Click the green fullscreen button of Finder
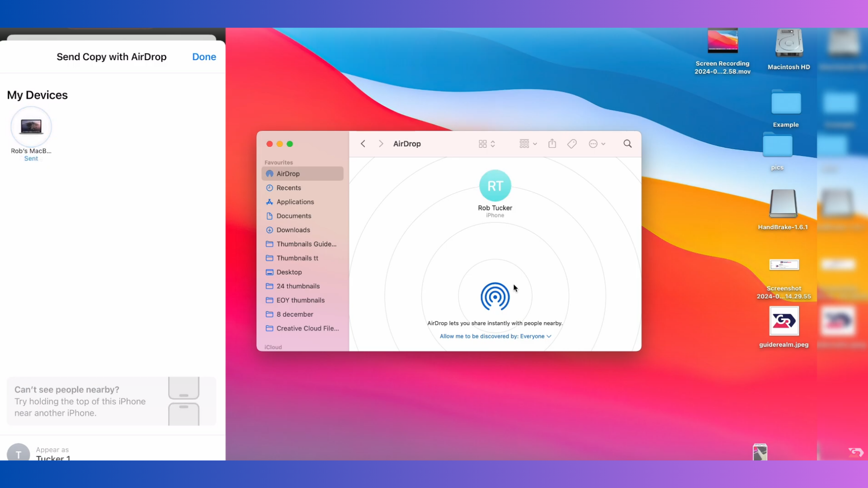This screenshot has width=868, height=488. click(290, 144)
